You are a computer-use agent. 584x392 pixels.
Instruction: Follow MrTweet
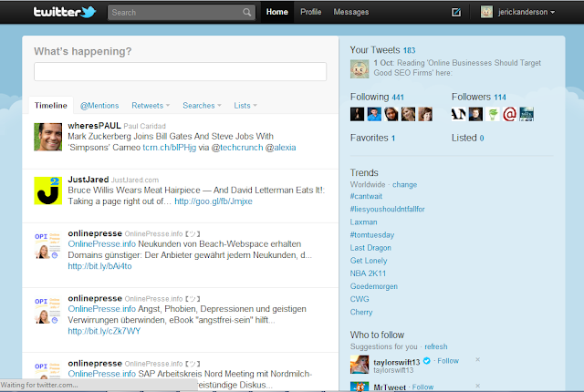pyautogui.click(x=422, y=387)
